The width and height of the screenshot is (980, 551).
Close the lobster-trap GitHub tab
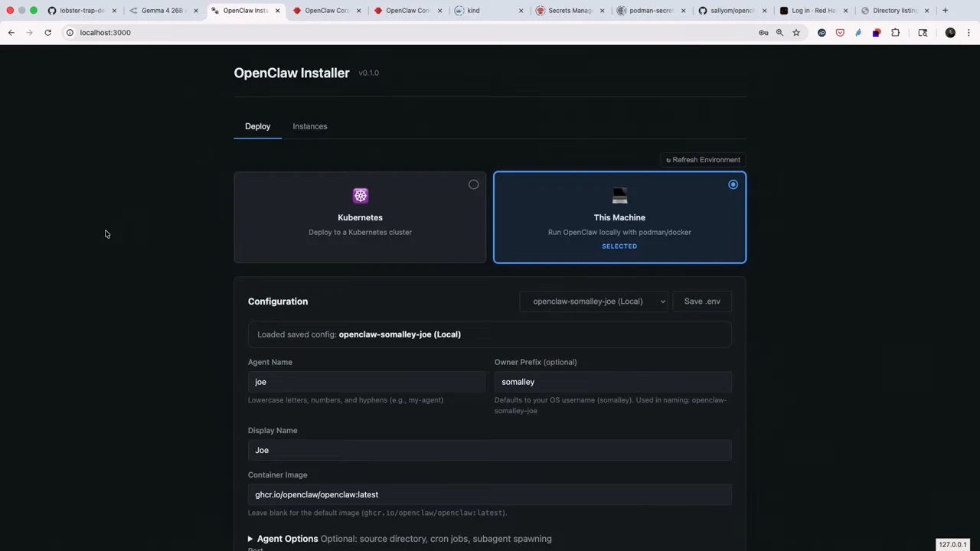115,11
